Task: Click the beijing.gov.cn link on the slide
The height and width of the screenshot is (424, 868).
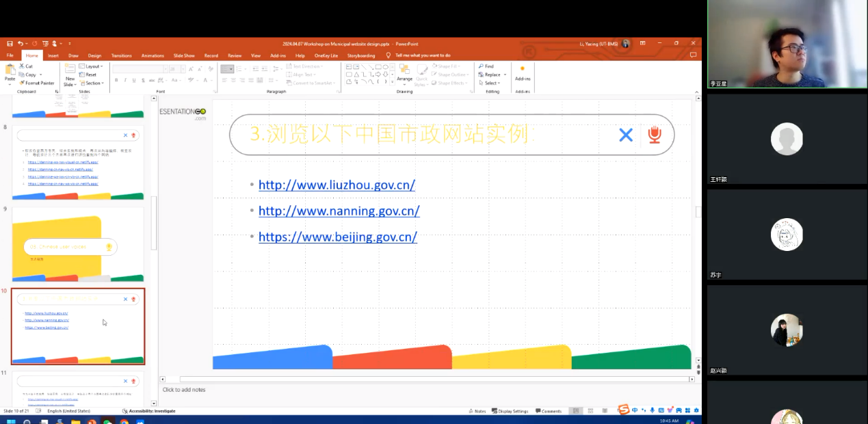Action: pyautogui.click(x=337, y=237)
